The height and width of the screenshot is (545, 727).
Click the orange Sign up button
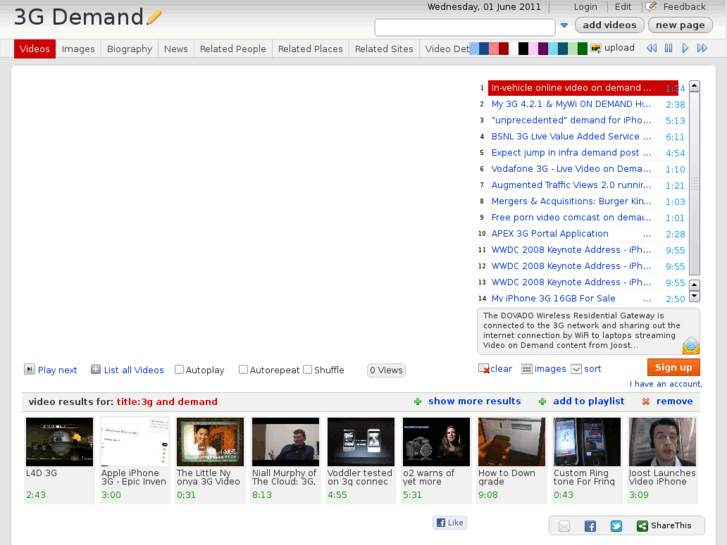pyautogui.click(x=673, y=367)
